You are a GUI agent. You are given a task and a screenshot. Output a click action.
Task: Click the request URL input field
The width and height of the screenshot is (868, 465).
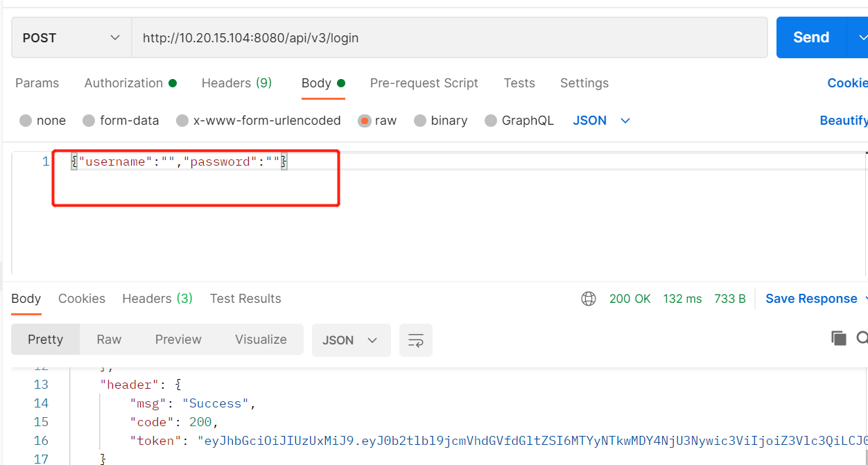point(449,37)
